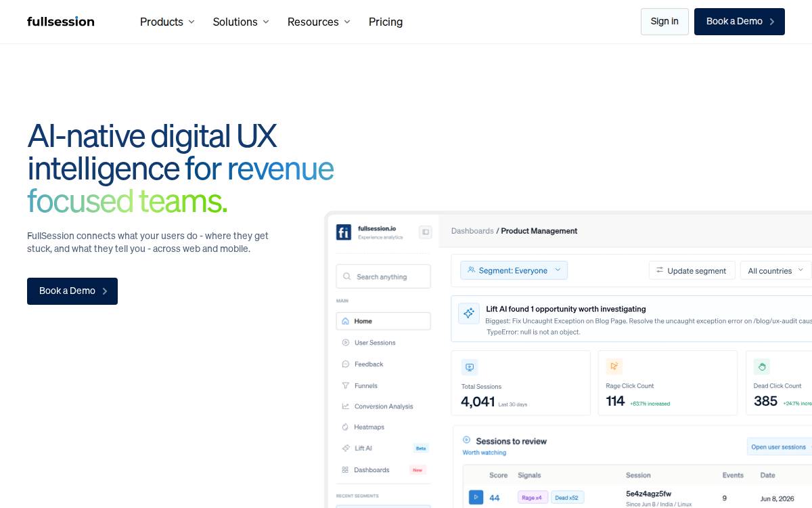The height and width of the screenshot is (508, 812).
Task: Click the people icon in Segment selector
Action: pos(472,270)
